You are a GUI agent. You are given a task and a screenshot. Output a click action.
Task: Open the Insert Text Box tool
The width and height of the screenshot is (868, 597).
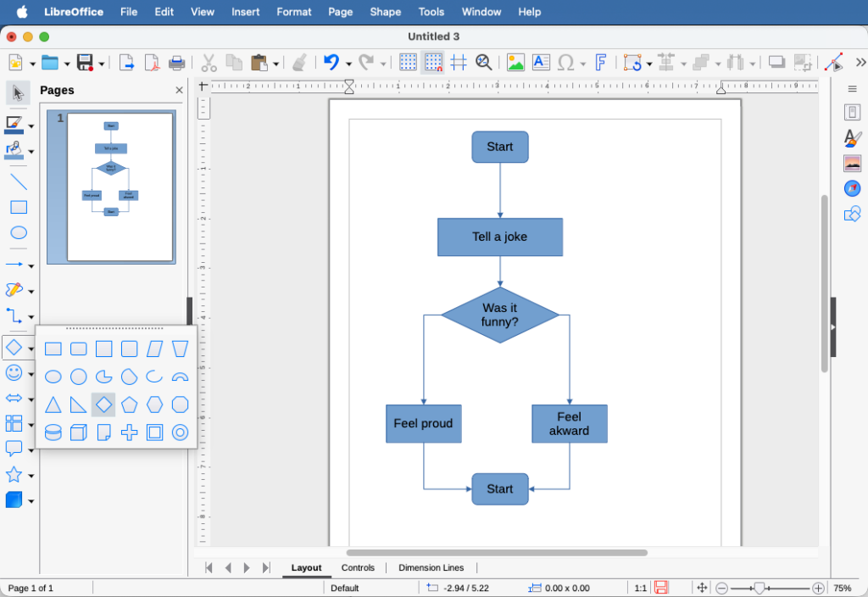point(541,62)
